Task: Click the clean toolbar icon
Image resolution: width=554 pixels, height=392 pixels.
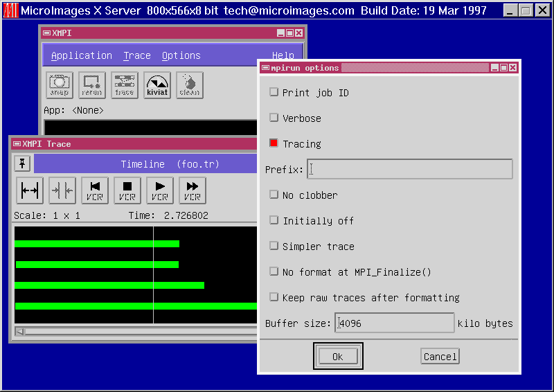Action: [x=189, y=85]
